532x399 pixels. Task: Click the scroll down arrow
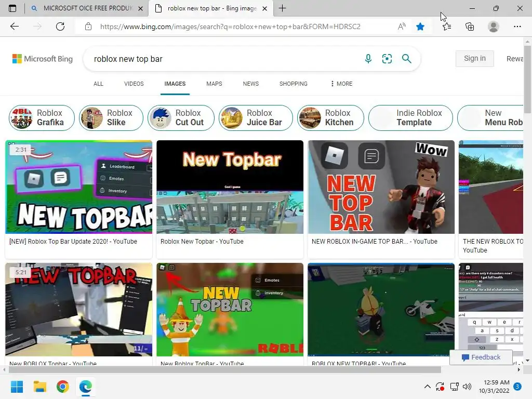(x=527, y=361)
